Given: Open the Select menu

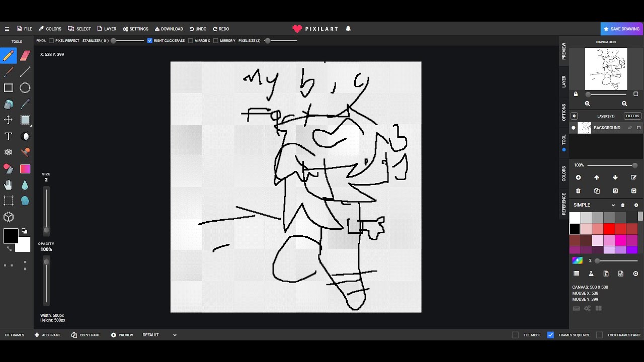Looking at the screenshot, I should point(79,29).
